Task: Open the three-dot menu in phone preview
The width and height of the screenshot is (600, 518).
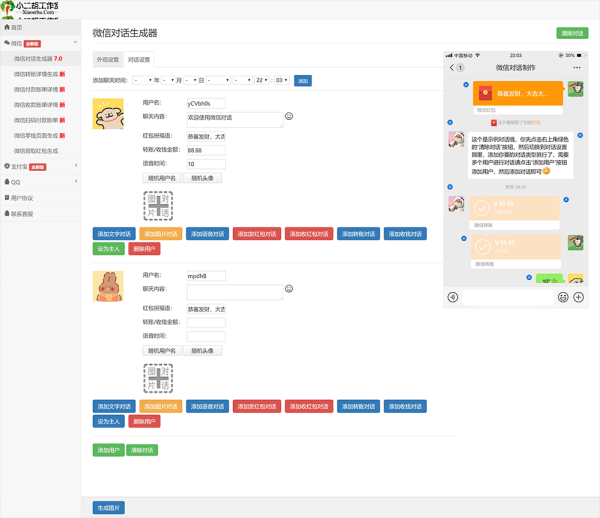Action: 577,68
